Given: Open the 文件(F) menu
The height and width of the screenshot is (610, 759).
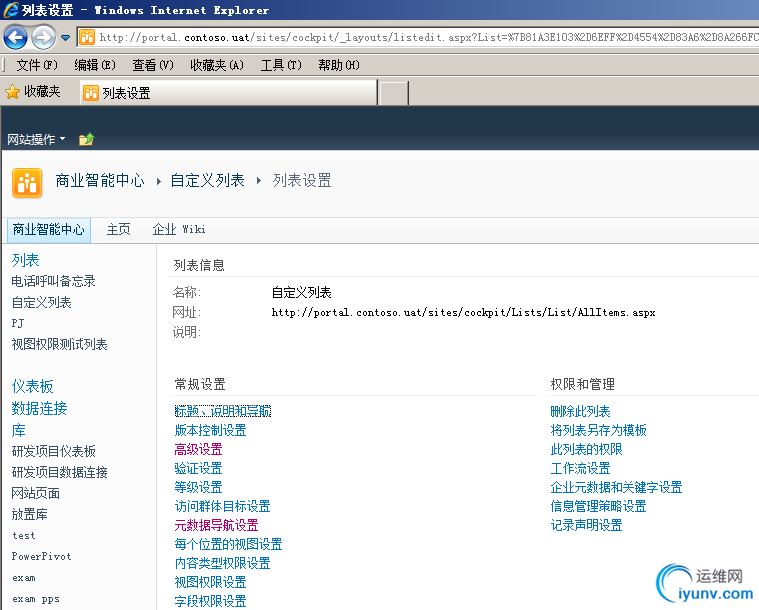Looking at the screenshot, I should point(37,65).
